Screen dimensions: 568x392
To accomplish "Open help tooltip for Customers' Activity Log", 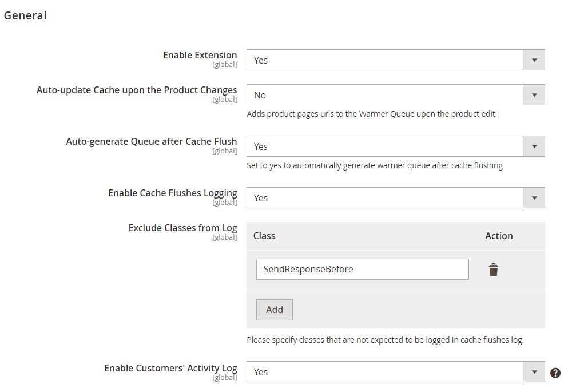I will (x=555, y=373).
